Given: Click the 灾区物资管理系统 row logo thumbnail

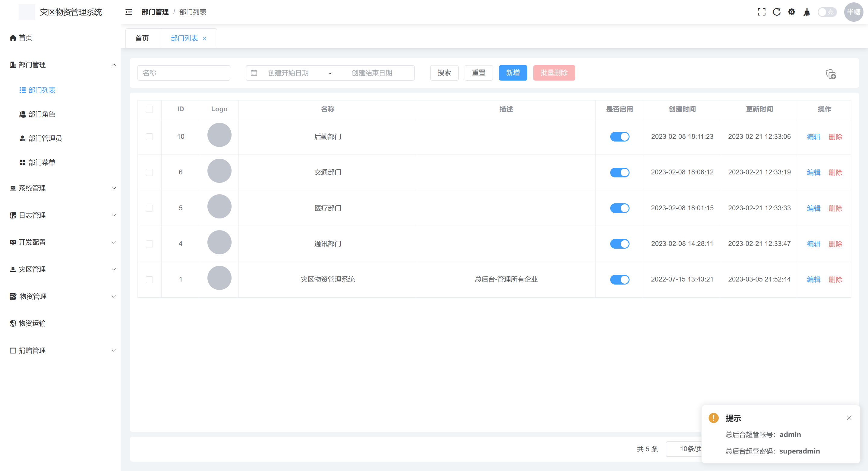Looking at the screenshot, I should point(219,278).
